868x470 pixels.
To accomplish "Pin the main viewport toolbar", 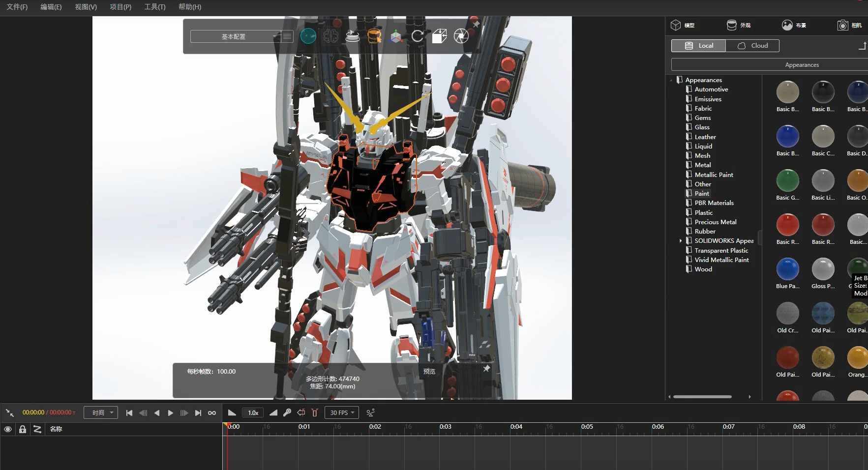I will pos(476,24).
